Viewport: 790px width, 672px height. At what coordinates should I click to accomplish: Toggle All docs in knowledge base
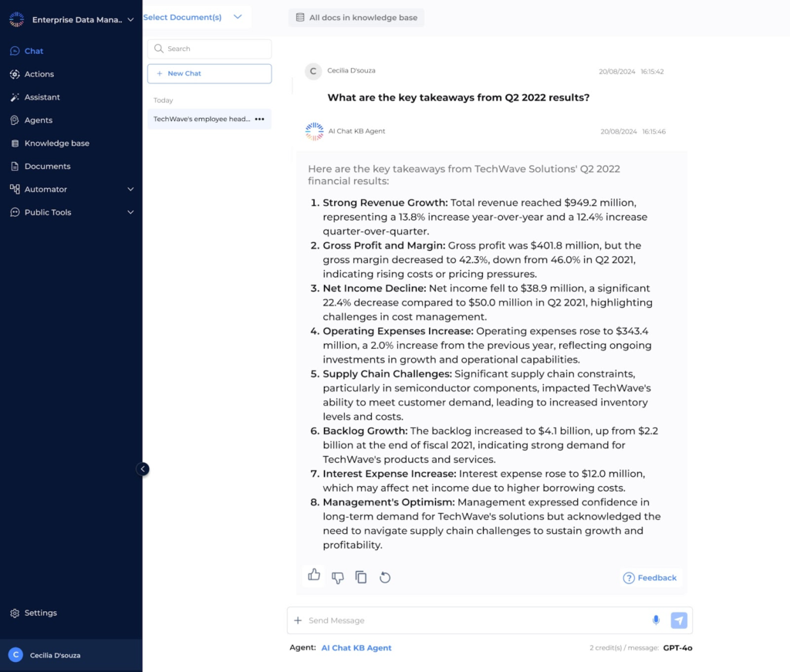click(356, 17)
